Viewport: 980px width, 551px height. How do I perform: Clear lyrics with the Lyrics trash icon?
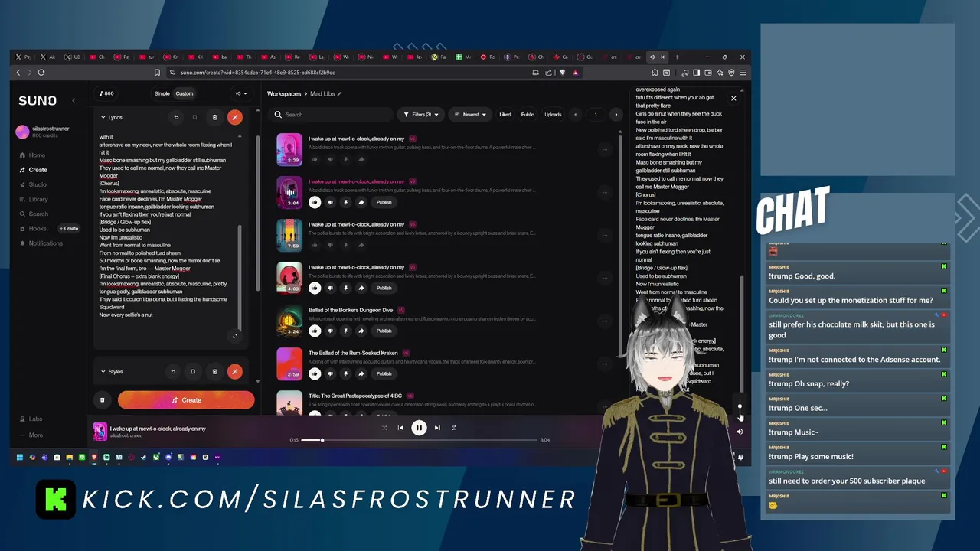click(214, 117)
